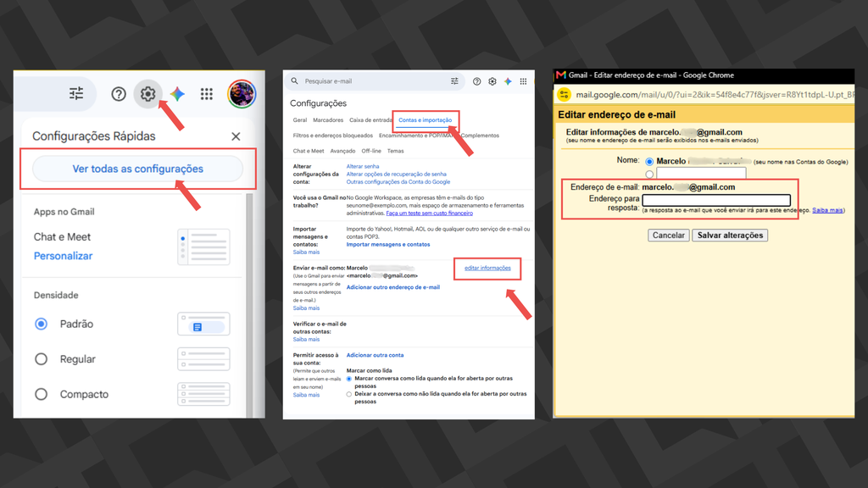Open the account profile avatar
Image resolution: width=868 pixels, height=488 pixels.
242,93
